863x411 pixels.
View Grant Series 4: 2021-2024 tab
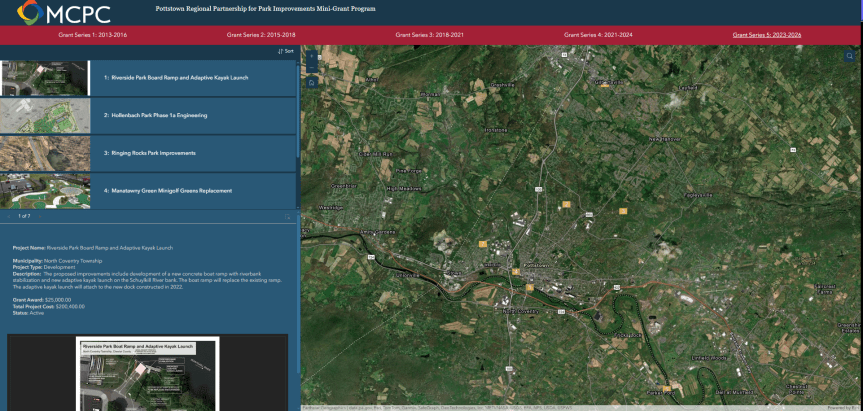[x=597, y=35]
